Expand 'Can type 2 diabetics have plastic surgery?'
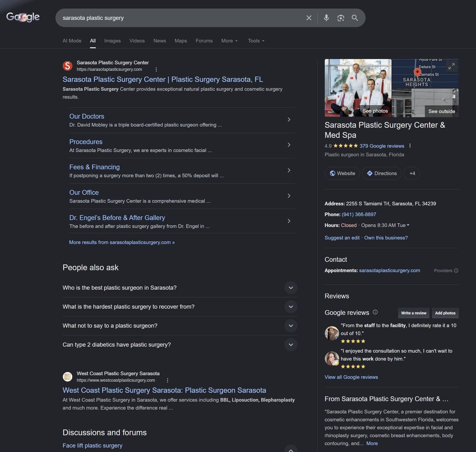 point(180,345)
